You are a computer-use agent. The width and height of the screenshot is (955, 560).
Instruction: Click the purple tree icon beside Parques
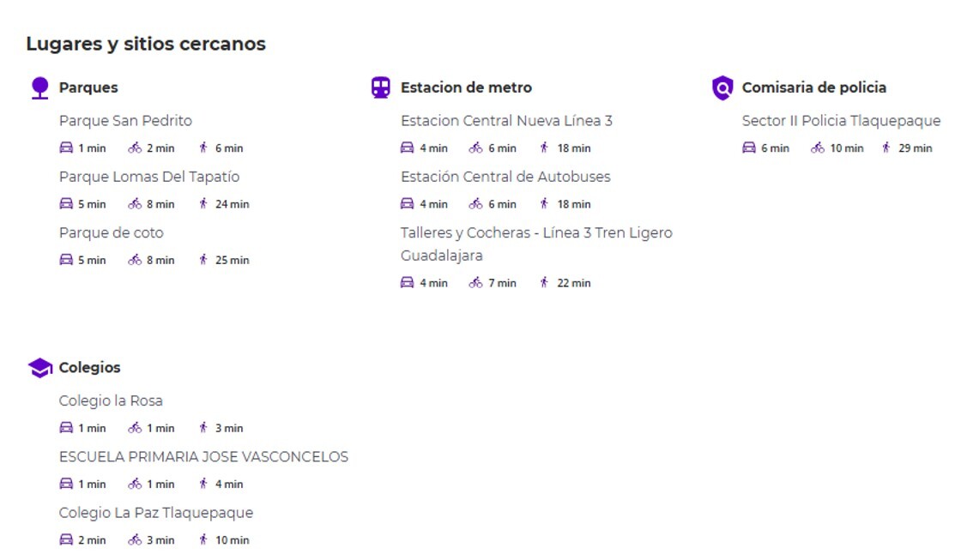(x=39, y=87)
